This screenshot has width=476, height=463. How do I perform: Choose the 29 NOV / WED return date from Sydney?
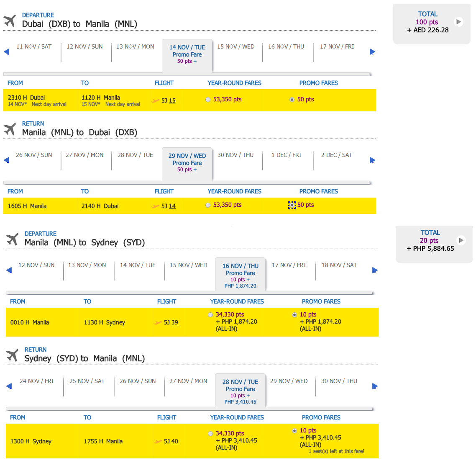point(289,381)
